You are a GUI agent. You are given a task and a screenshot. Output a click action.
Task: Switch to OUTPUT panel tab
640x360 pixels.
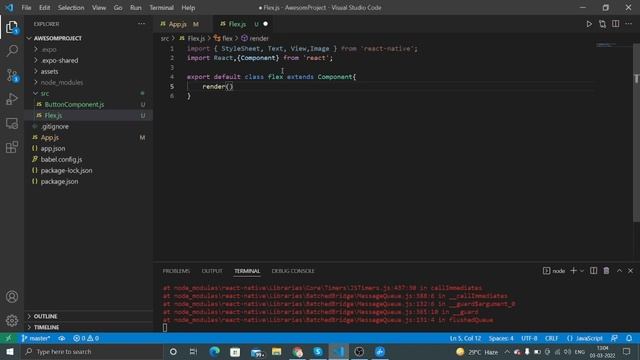click(212, 271)
